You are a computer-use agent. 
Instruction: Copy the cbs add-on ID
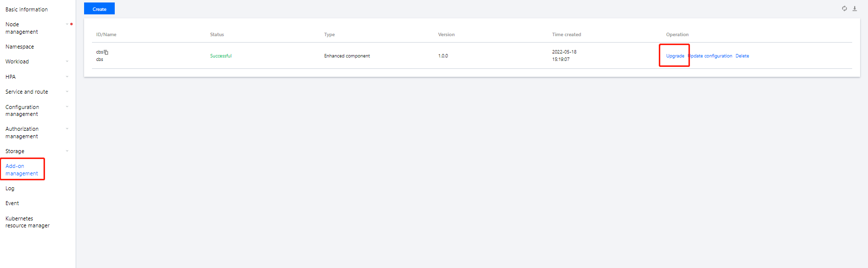106,52
